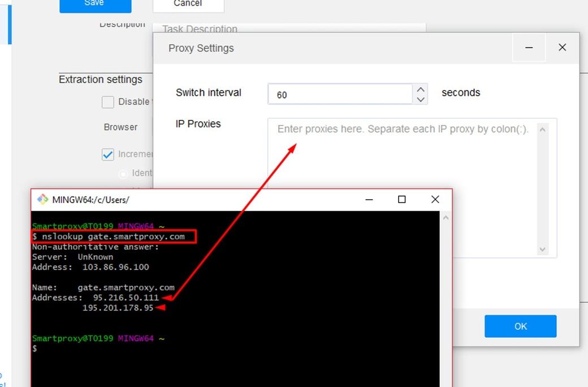Image resolution: width=588 pixels, height=387 pixels.
Task: Select the Ident radio button option
Action: [x=123, y=174]
